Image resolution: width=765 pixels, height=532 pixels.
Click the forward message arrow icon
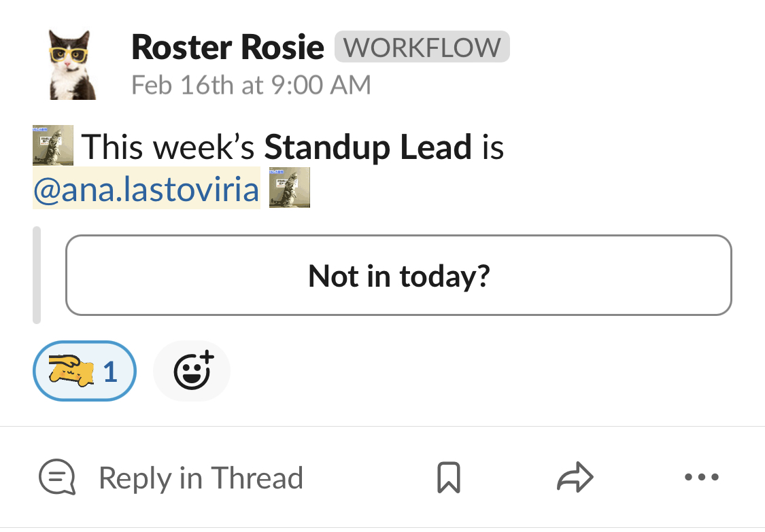[575, 476]
